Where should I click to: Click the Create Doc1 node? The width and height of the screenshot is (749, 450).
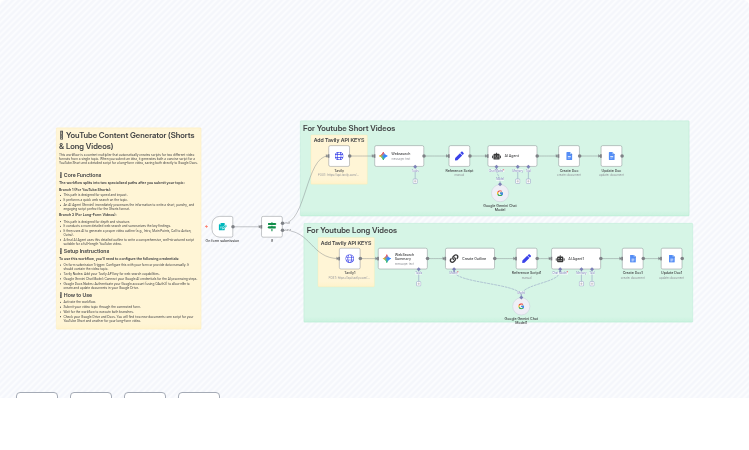[x=632, y=258]
